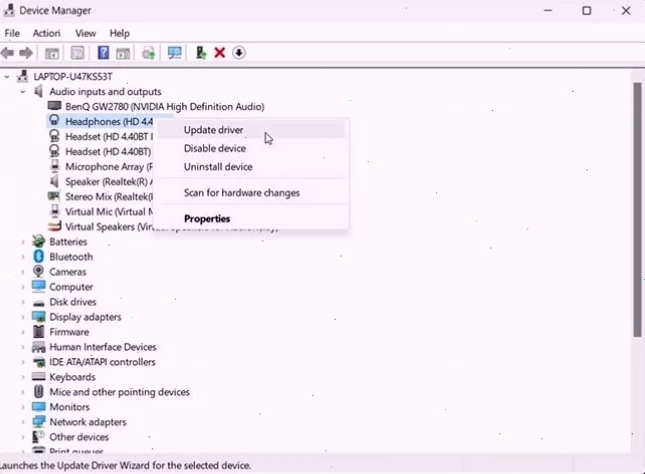
Task: Show the action pane toolbar icon
Action: (x=123, y=53)
